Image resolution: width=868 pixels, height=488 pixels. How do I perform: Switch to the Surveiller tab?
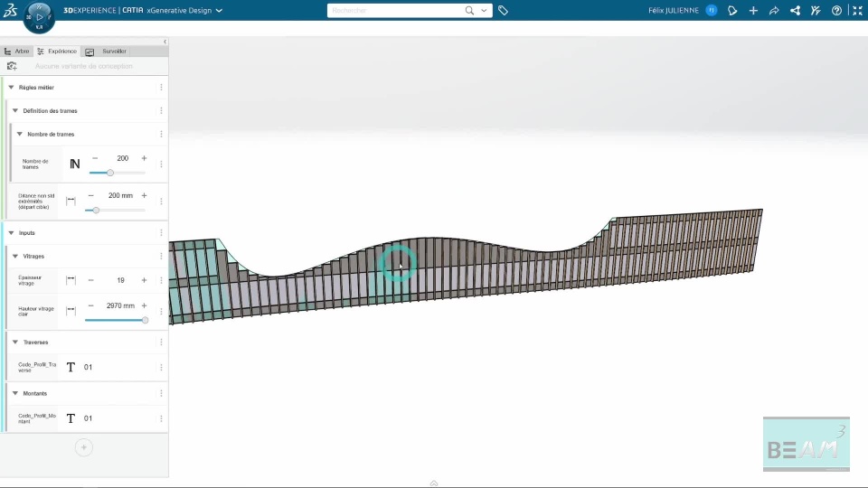(x=107, y=51)
